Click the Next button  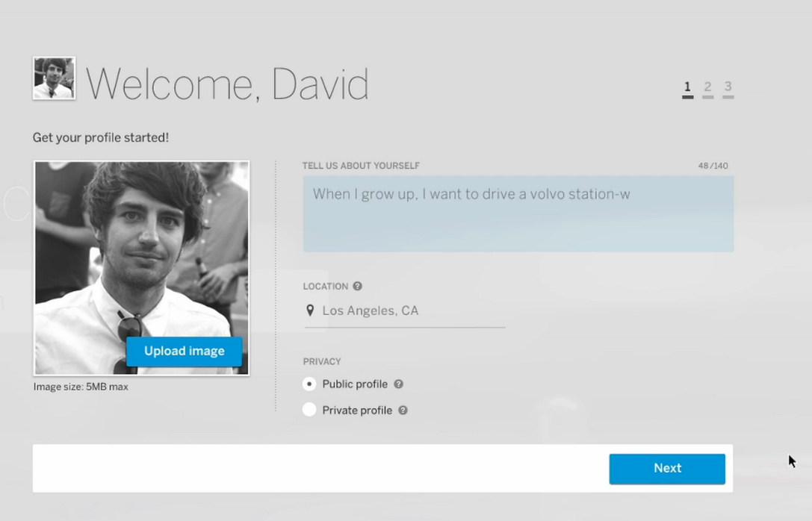666,469
